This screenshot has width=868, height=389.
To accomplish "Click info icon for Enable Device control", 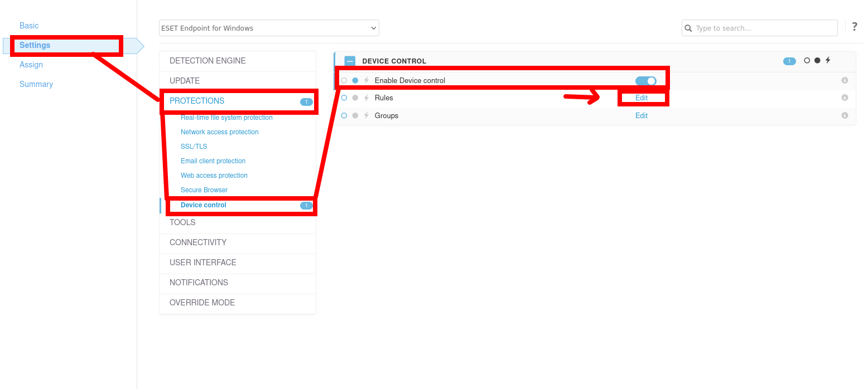I will tap(845, 80).
